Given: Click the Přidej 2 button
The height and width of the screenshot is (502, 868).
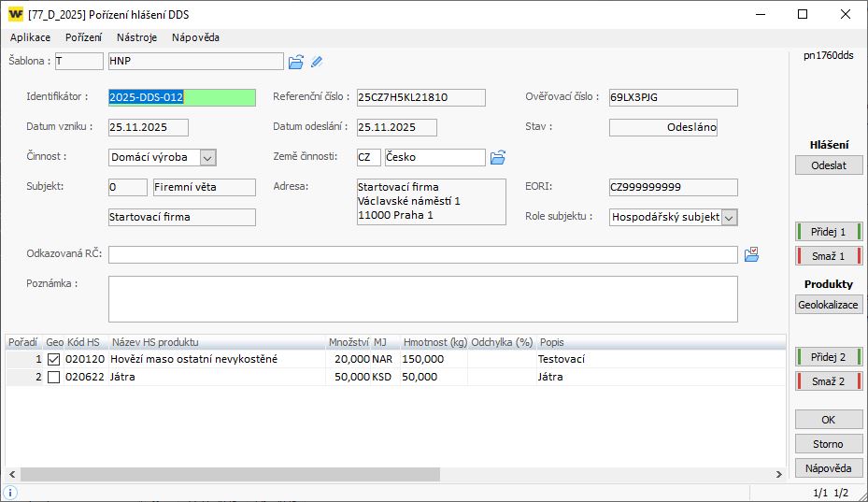Looking at the screenshot, I should coord(829,357).
